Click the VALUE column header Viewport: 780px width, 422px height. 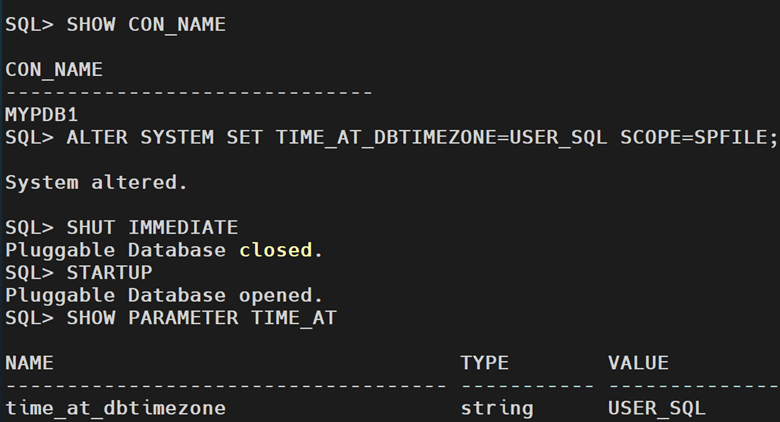pyautogui.click(x=638, y=363)
